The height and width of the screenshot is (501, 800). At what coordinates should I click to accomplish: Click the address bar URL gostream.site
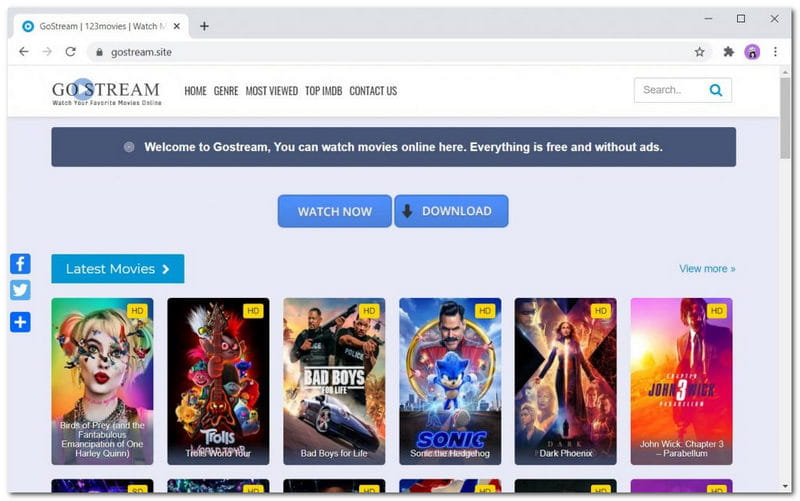pos(141,52)
